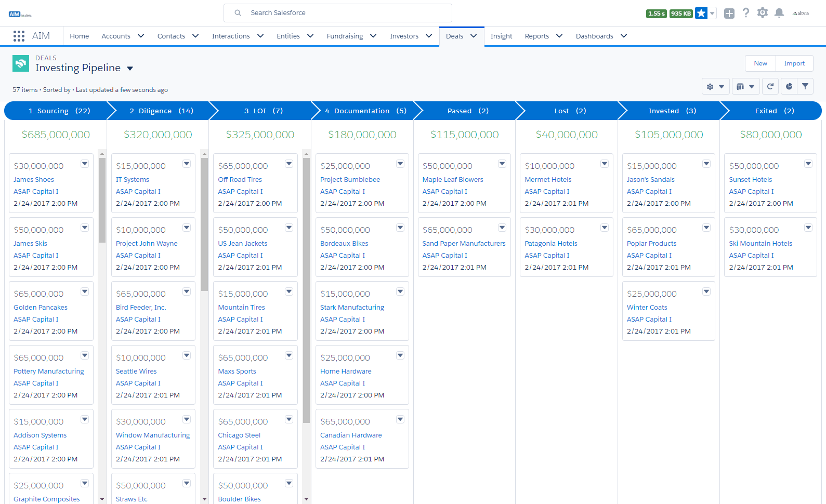Open the Stark Manufacturing deal
The height and width of the screenshot is (504, 826).
[352, 307]
